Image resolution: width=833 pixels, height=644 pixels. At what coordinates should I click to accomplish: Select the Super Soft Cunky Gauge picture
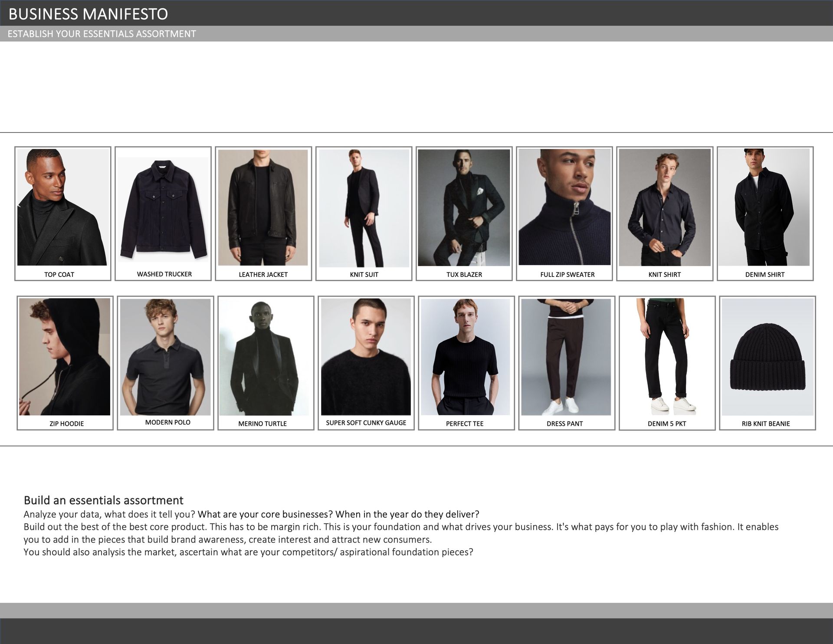pyautogui.click(x=366, y=357)
